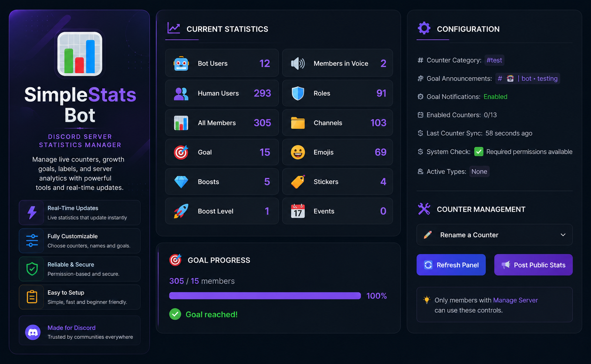Viewport: 591px width, 364px height.
Task: Click the Fully Customizable sliders icon
Action: click(x=32, y=241)
